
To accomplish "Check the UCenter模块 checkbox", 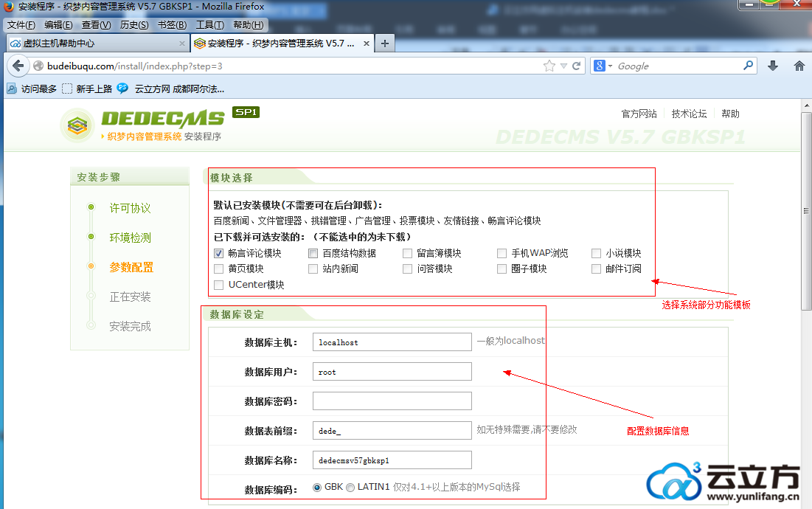I will [x=218, y=285].
